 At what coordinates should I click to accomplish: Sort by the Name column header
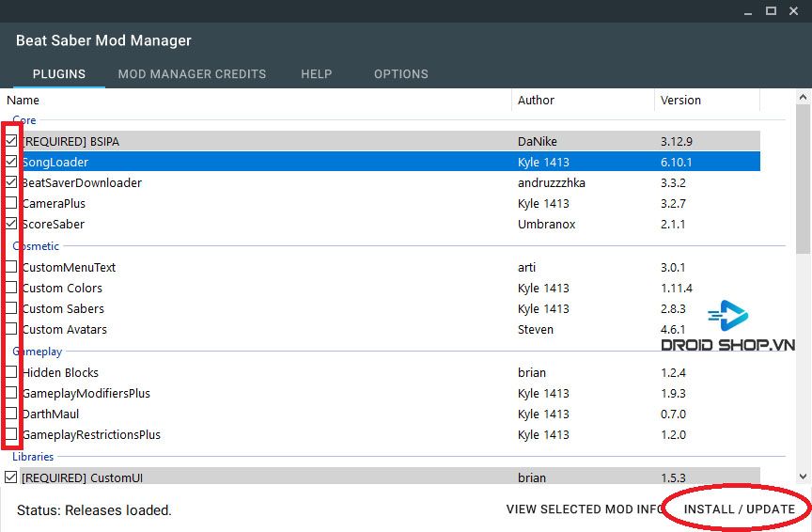[x=23, y=100]
